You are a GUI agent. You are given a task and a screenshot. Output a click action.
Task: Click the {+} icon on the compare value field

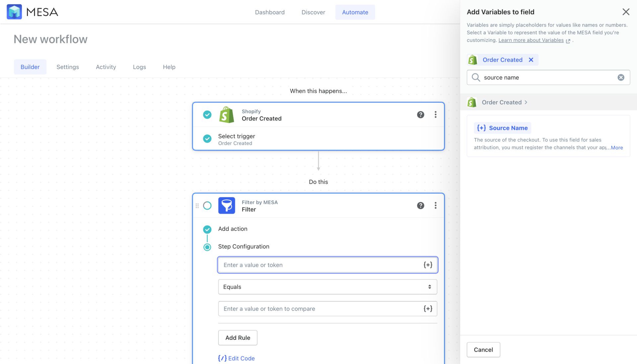(428, 309)
